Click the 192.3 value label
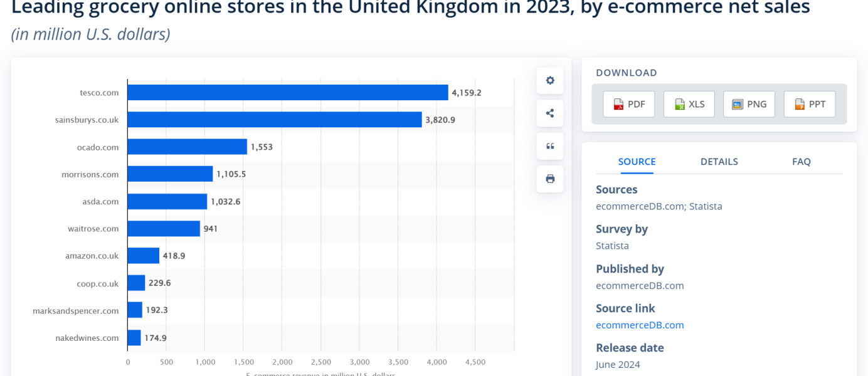 (157, 310)
